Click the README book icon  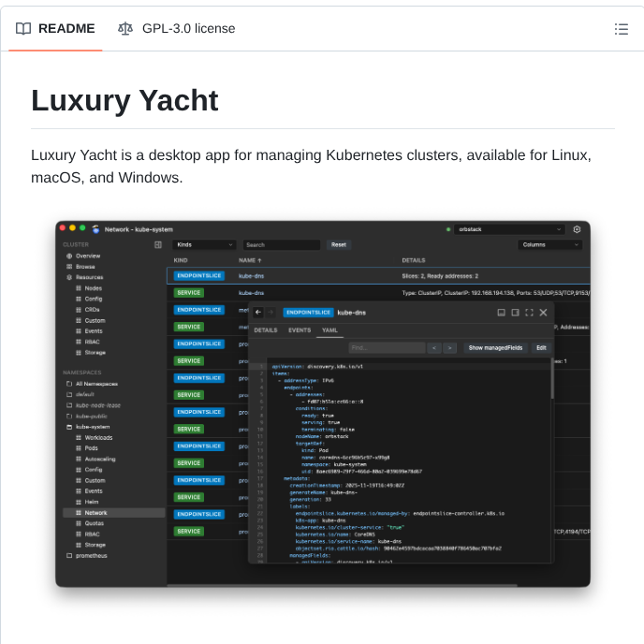(x=23, y=29)
